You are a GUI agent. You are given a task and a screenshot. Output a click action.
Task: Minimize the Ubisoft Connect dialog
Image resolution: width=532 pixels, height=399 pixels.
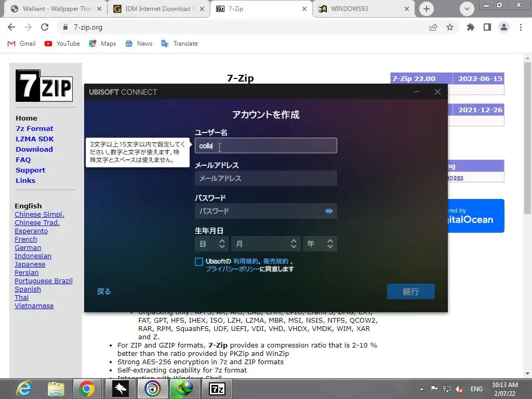click(417, 91)
